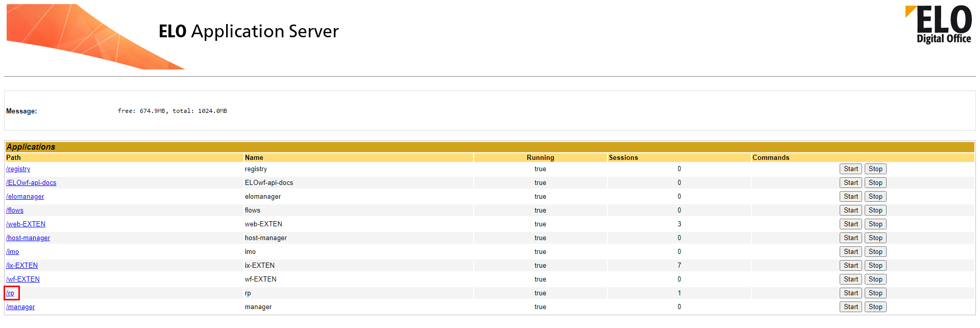This screenshot has height=328, width=980.
Task: Click Stop for the registry application
Action: [875, 169]
